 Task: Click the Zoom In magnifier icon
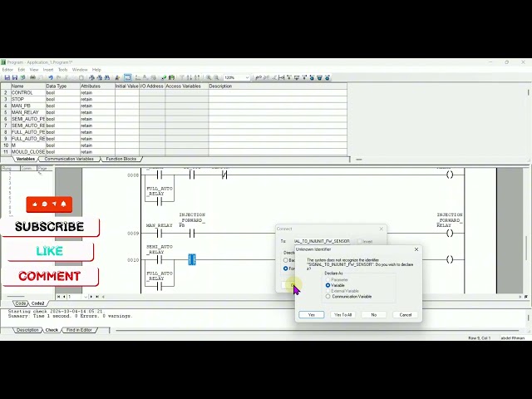click(x=209, y=77)
